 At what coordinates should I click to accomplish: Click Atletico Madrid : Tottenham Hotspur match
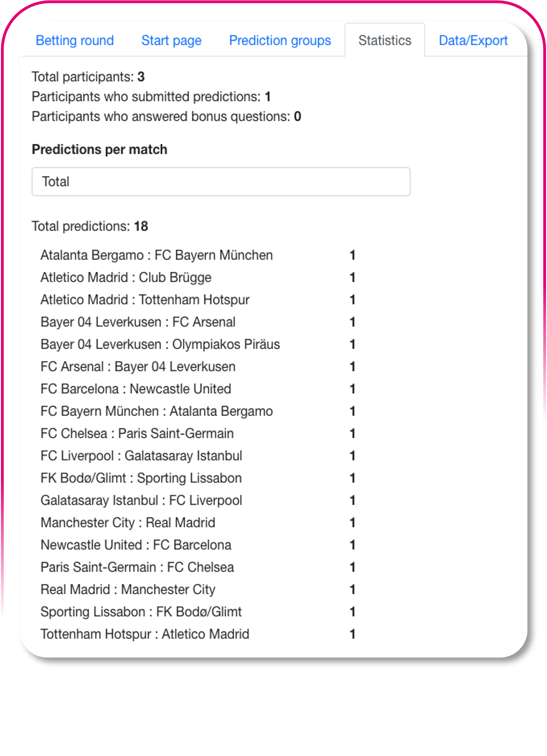pos(145,300)
